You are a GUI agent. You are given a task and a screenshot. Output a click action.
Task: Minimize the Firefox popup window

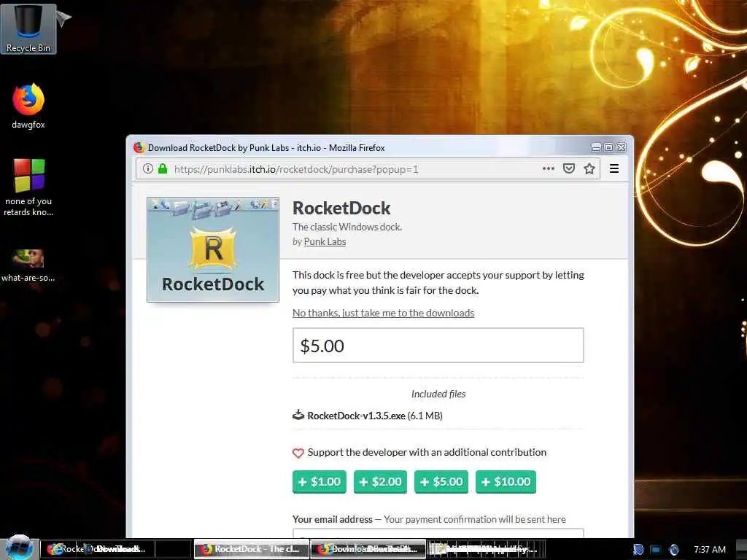point(597,147)
